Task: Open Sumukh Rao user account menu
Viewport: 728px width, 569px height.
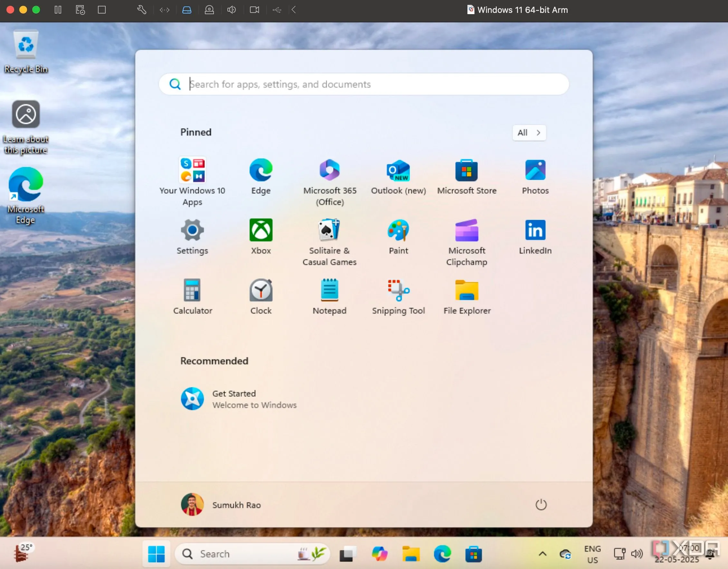Action: pos(221,505)
